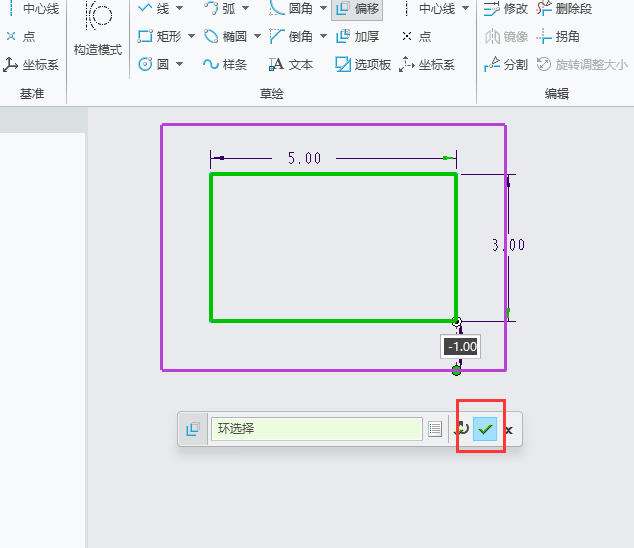Click the Datum (基准) group label
634x548 pixels.
pos(32,93)
